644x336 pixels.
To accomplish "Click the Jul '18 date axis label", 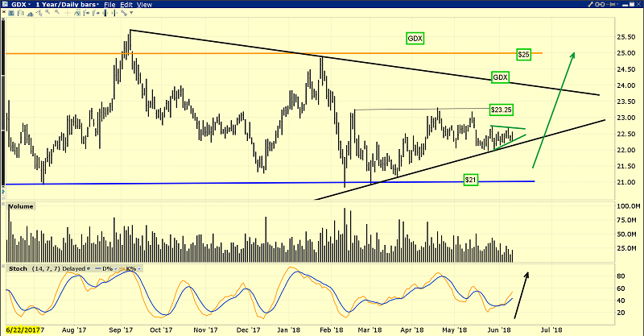I will tap(552, 330).
